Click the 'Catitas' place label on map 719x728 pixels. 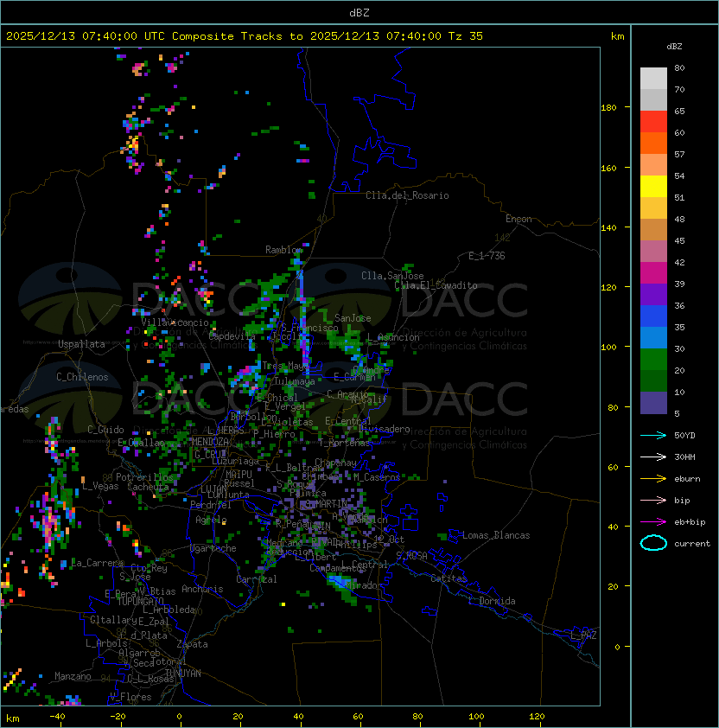pos(449,578)
